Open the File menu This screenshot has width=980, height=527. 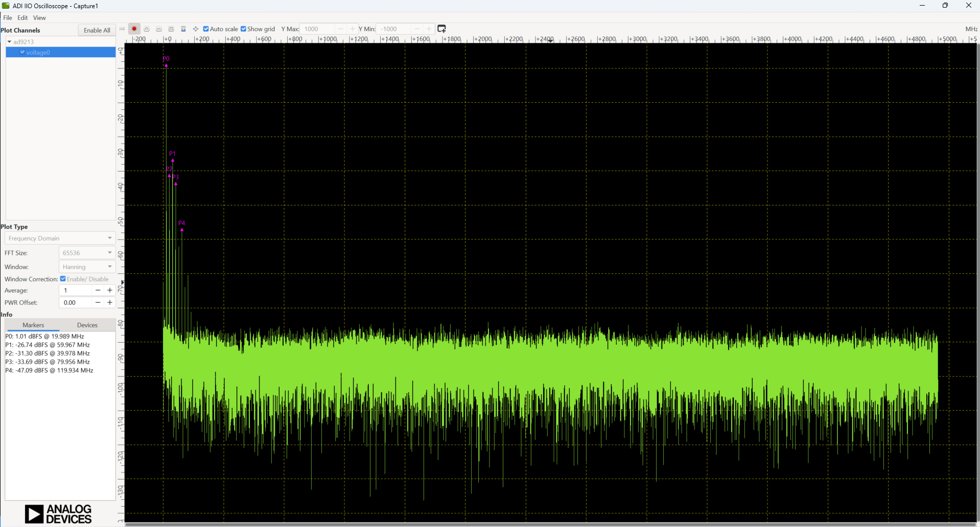point(8,17)
